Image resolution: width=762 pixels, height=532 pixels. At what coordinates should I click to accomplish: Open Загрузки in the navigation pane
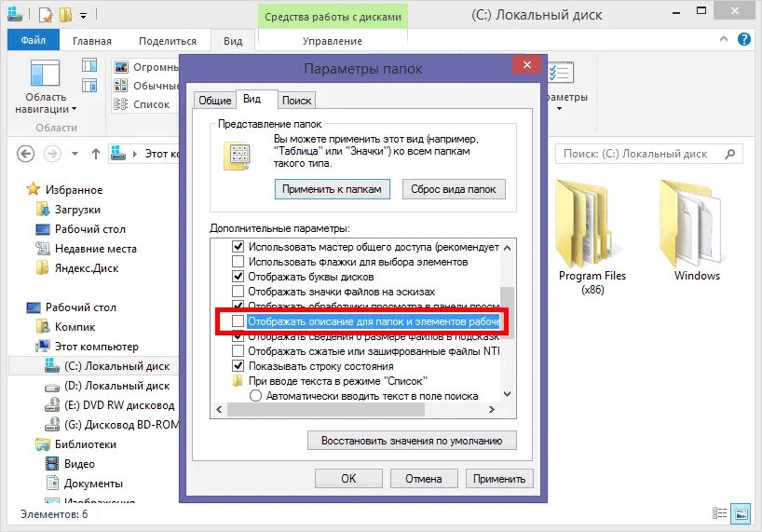pos(69,210)
